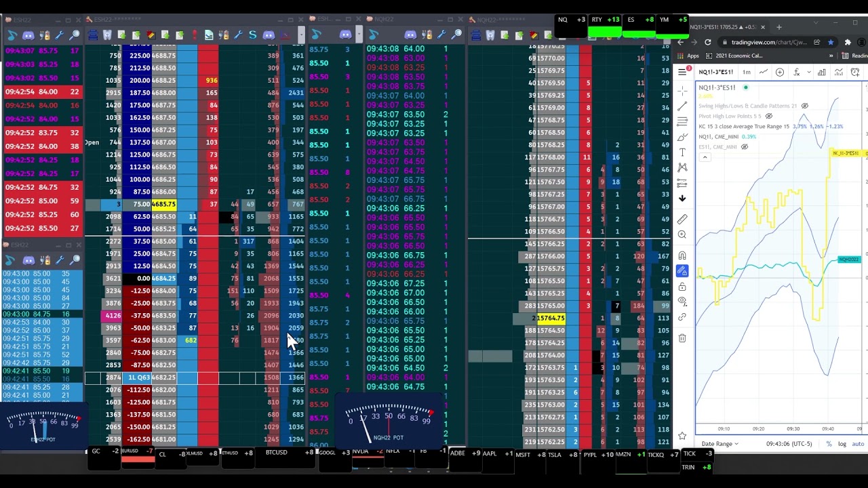Viewport: 868px width, 488px height.
Task: Open the Apps bookmarks shortcut
Action: coord(688,56)
